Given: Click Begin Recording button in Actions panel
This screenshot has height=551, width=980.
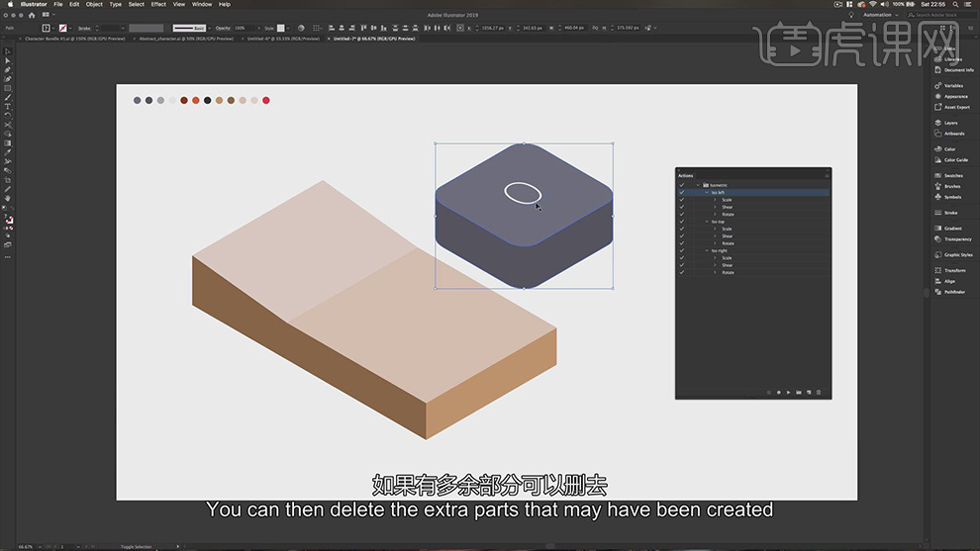Looking at the screenshot, I should [779, 393].
